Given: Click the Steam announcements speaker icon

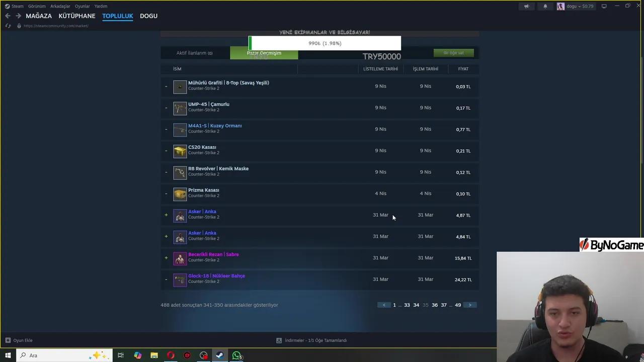Looking at the screenshot, I should tap(526, 6).
